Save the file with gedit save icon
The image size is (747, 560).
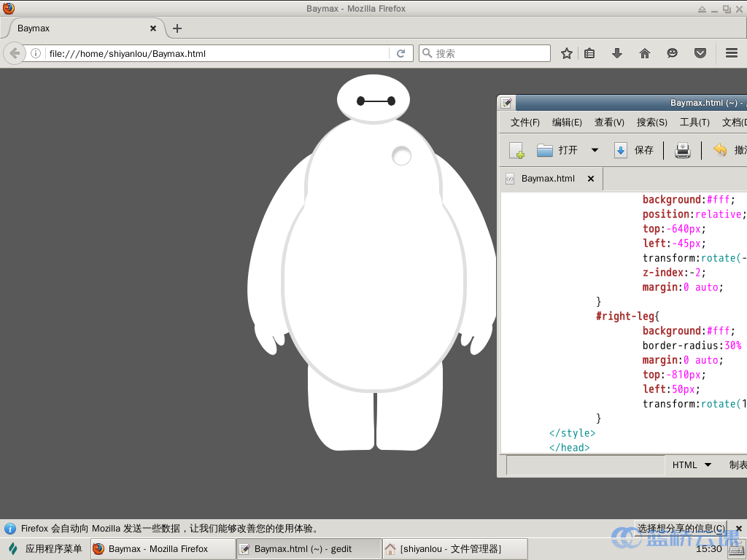pos(620,150)
